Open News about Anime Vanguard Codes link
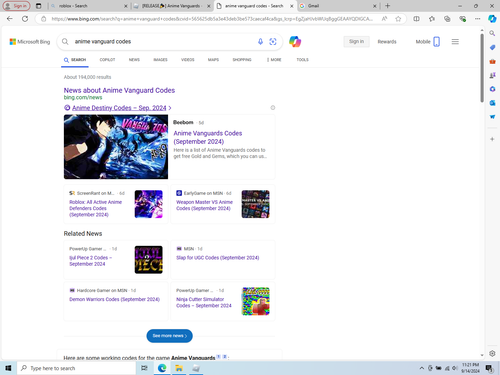This screenshot has height=375, width=500. (119, 90)
